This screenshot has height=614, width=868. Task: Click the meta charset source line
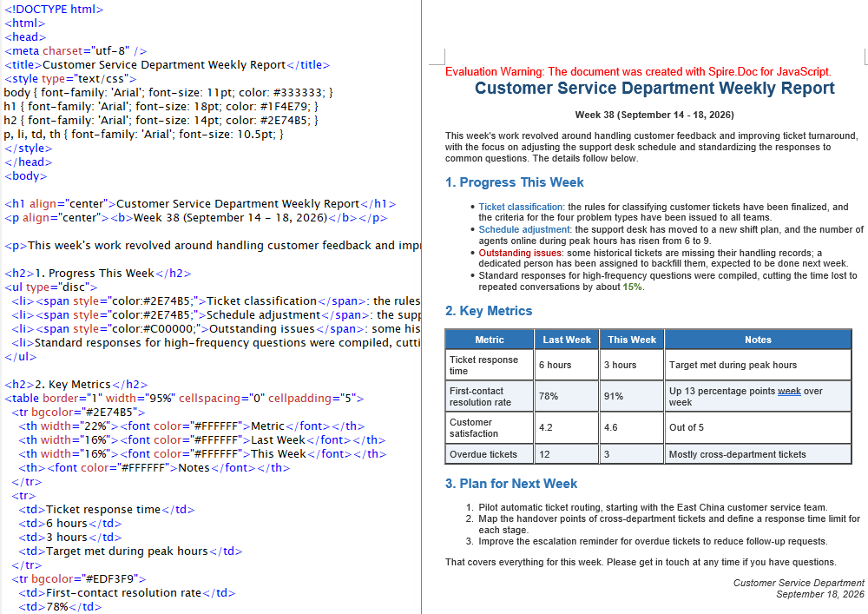pyautogui.click(x=76, y=51)
